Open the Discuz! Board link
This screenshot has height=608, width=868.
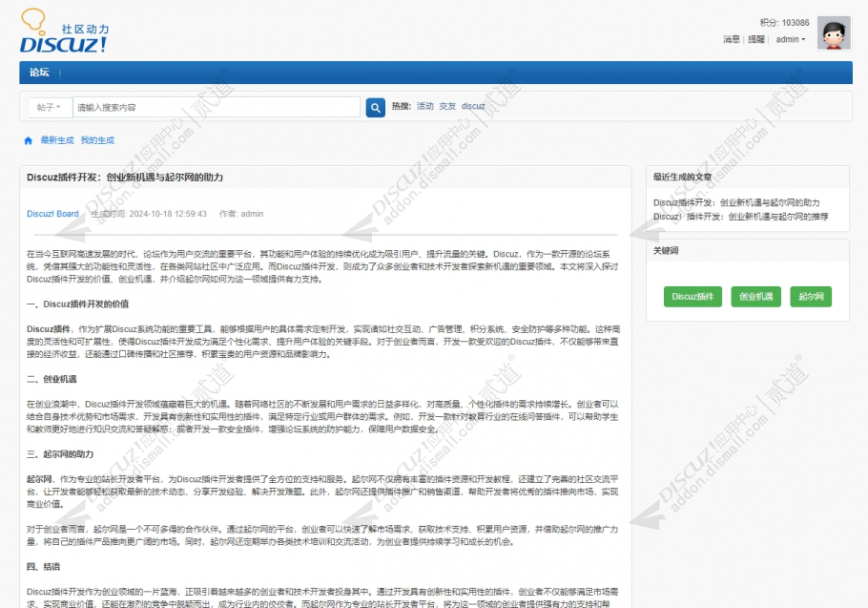point(52,214)
